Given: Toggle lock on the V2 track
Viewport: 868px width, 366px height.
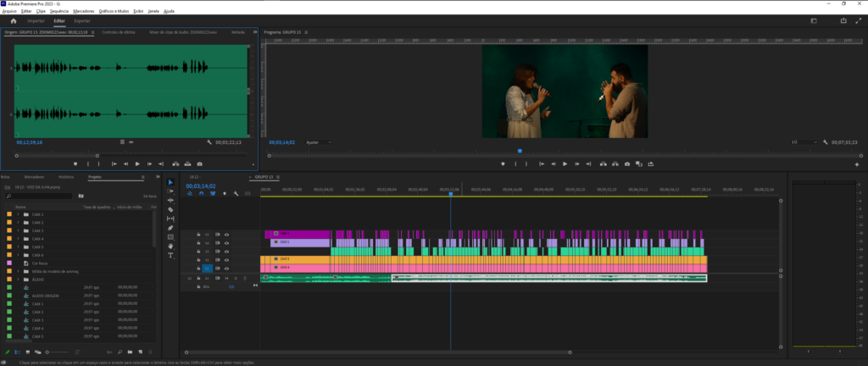Looking at the screenshot, I should (198, 260).
